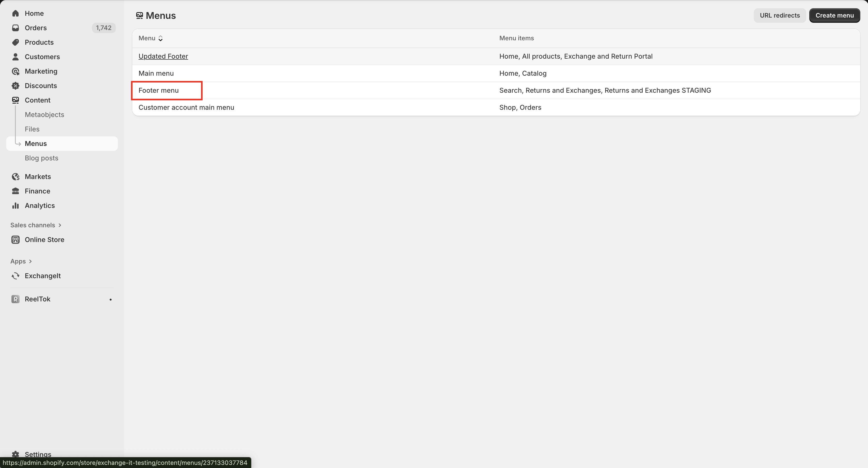Sort the table by Menu column
The height and width of the screenshot is (468, 868).
point(151,38)
